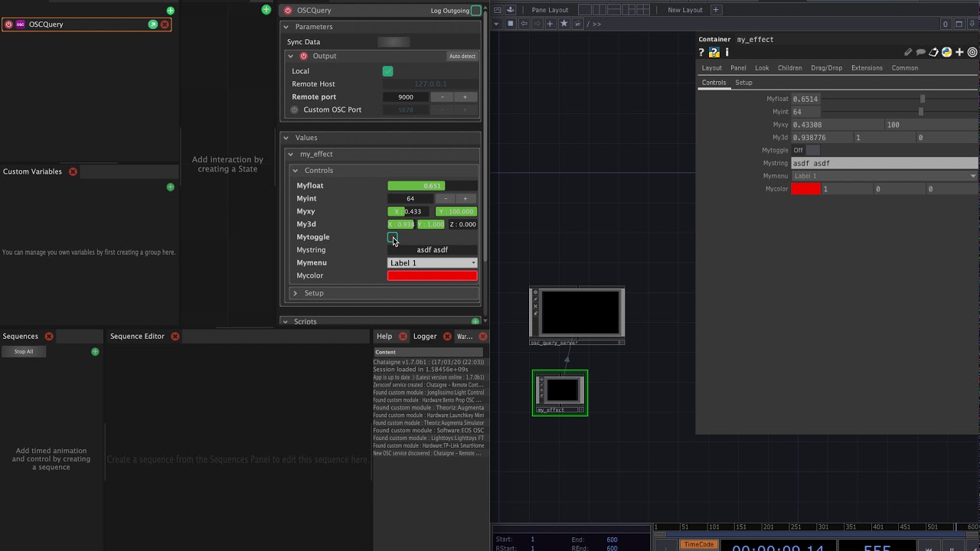This screenshot has height=551, width=980.
Task: Add a new module with green plus
Action: pos(171,11)
